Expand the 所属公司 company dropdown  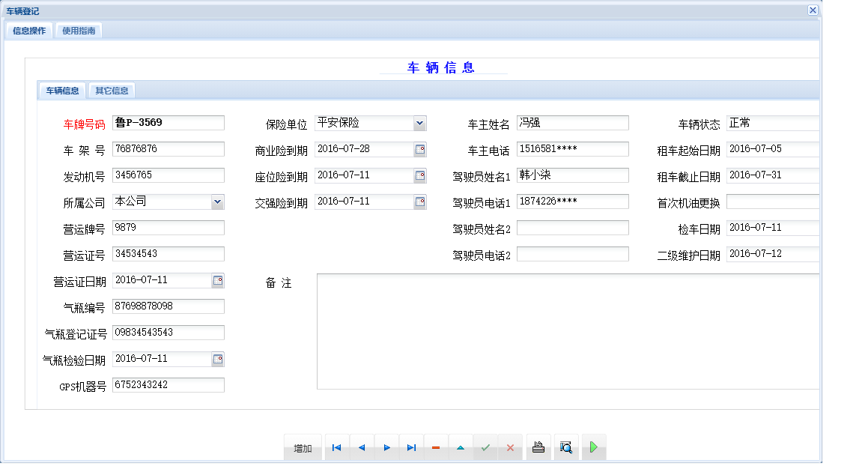[217, 202]
